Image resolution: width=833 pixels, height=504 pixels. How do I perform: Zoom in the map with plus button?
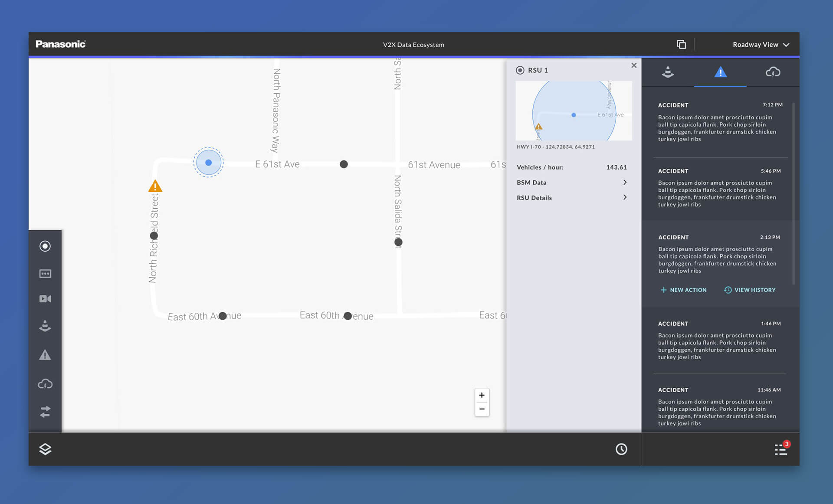(482, 395)
